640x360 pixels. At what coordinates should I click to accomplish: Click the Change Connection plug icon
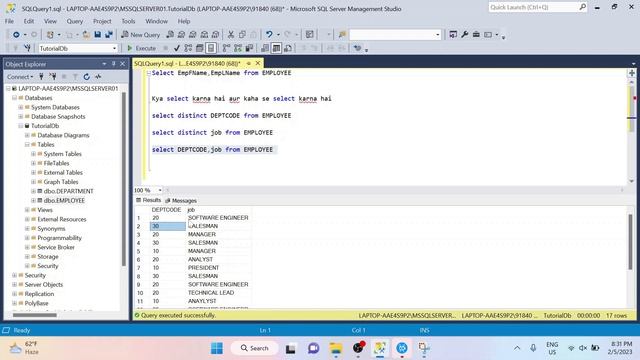[27, 48]
